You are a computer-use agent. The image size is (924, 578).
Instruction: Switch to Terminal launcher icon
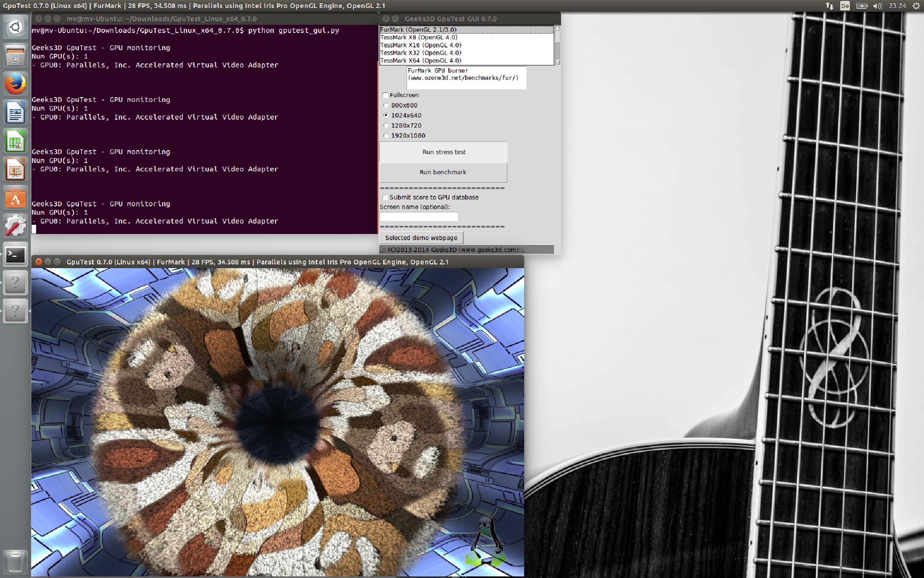15,254
